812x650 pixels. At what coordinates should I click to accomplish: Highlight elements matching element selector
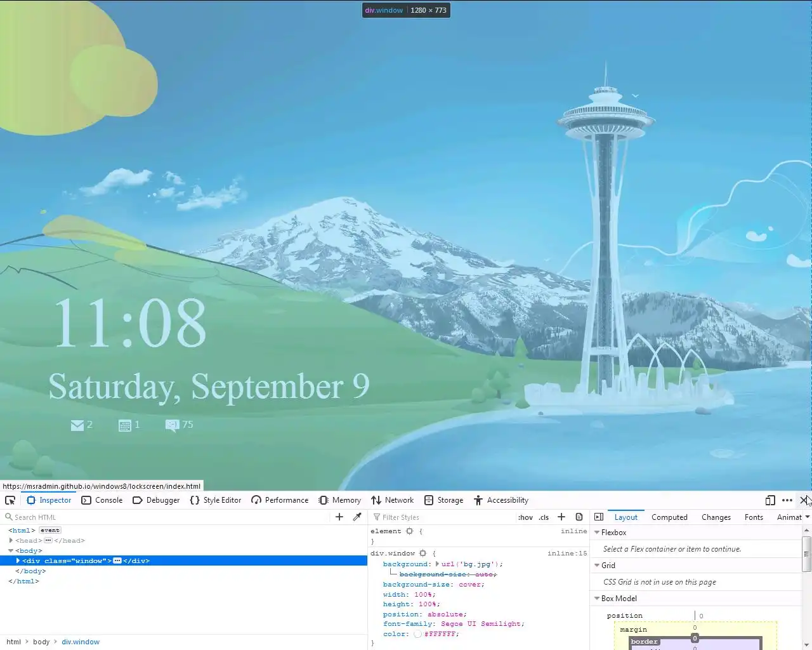tap(410, 531)
